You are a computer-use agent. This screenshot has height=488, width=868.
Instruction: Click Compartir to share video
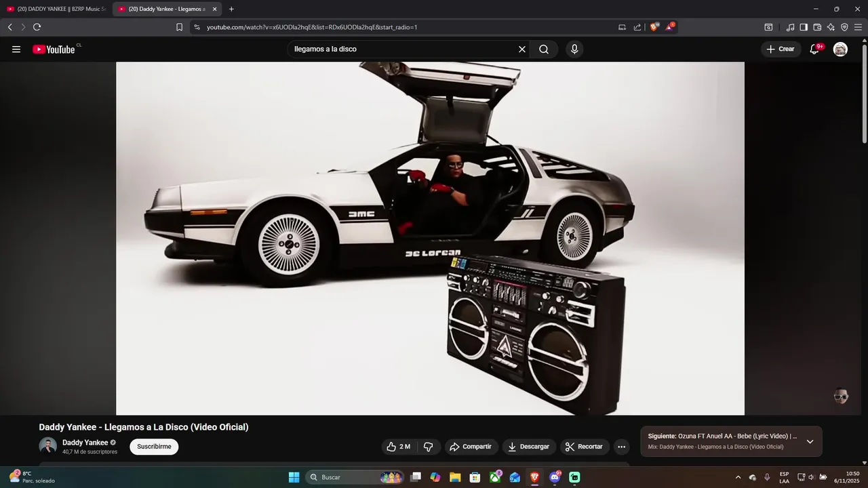(x=471, y=447)
